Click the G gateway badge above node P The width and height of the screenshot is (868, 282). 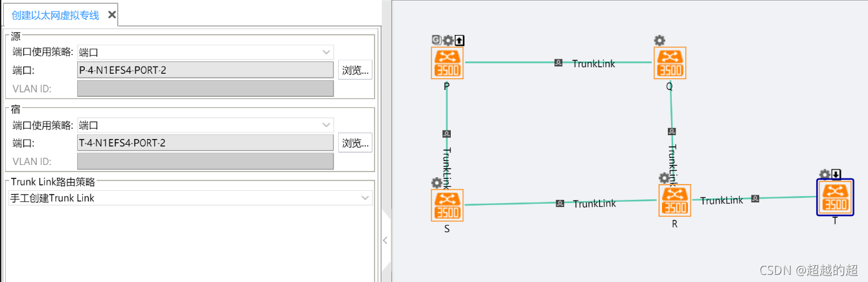[x=436, y=40]
